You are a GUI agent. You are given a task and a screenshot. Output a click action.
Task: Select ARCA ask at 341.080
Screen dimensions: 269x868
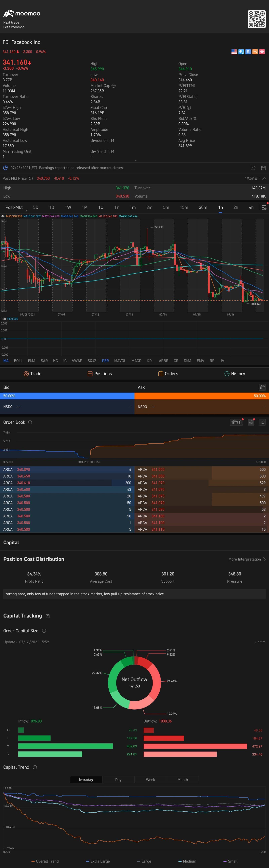click(202, 510)
